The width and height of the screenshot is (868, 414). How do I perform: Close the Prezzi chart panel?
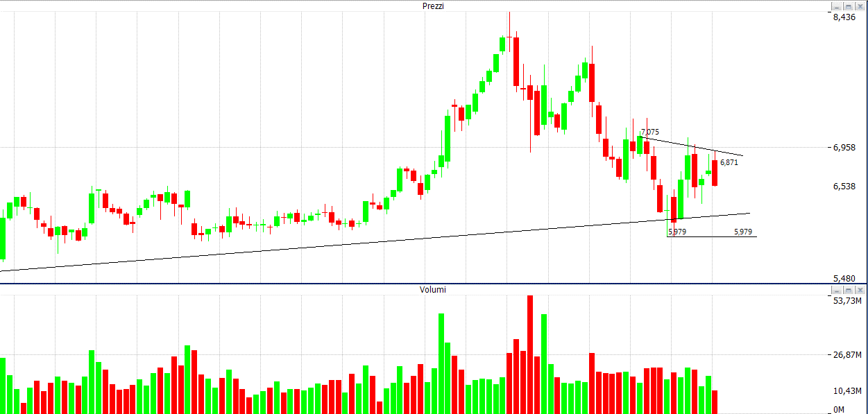click(x=859, y=6)
